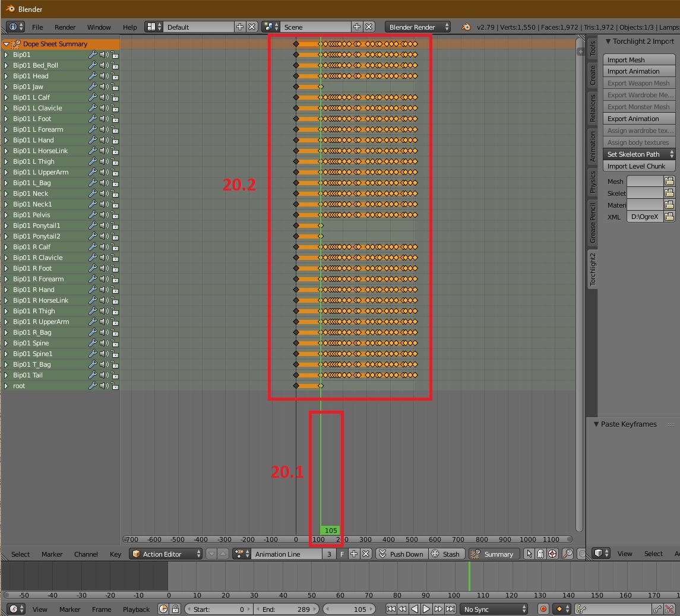
Task: Add new screen layout plus icon
Action: (239, 27)
